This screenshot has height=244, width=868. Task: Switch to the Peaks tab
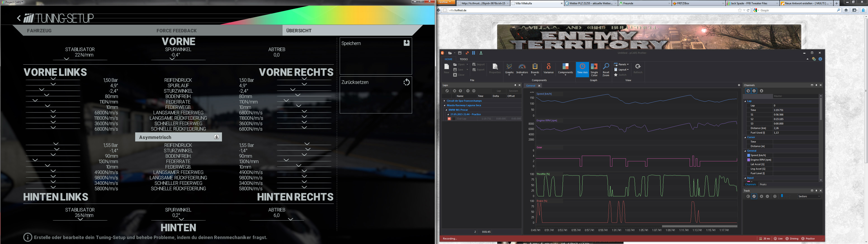[x=763, y=184]
